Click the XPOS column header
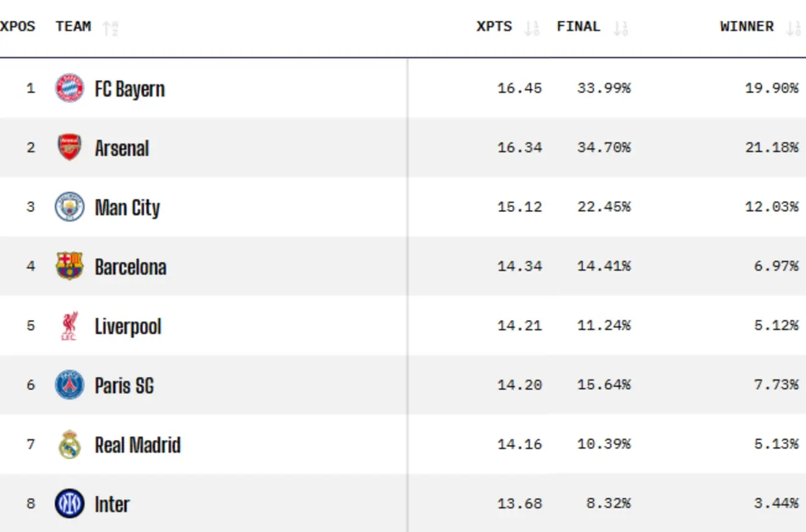 click(17, 26)
